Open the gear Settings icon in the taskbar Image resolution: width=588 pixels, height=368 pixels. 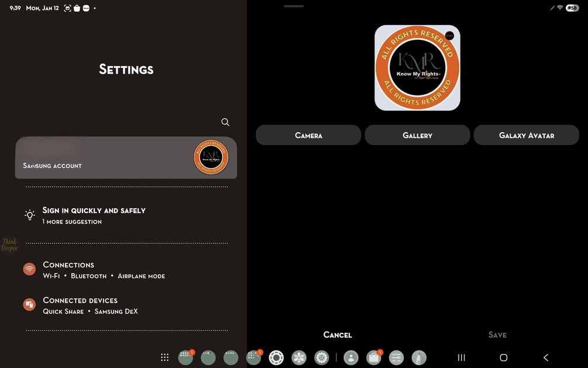pyautogui.click(x=321, y=357)
